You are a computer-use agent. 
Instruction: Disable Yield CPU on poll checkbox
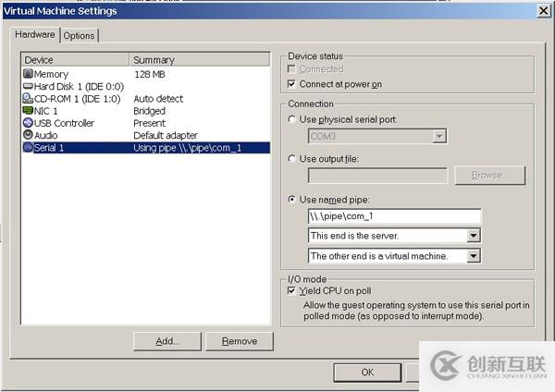tap(292, 290)
